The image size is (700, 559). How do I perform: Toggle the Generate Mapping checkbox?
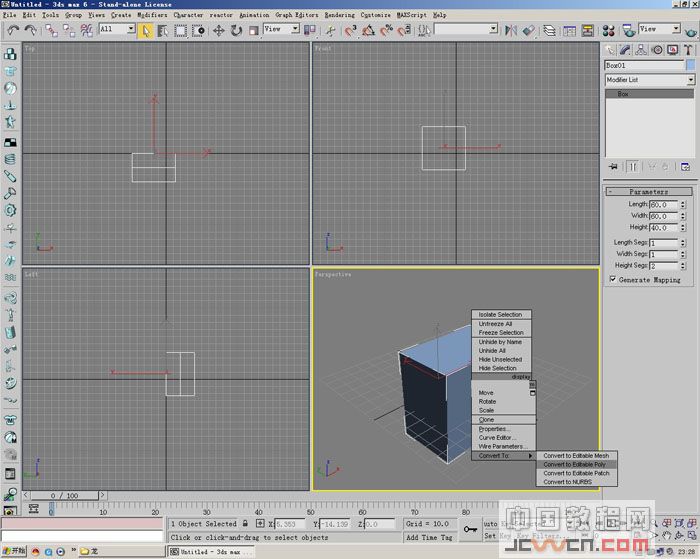[613, 280]
